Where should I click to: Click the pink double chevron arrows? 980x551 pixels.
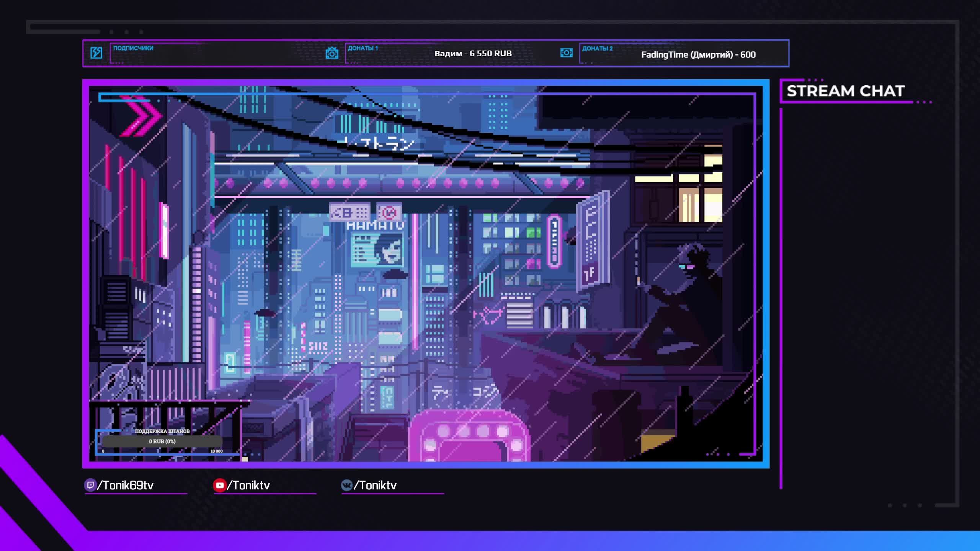point(141,116)
